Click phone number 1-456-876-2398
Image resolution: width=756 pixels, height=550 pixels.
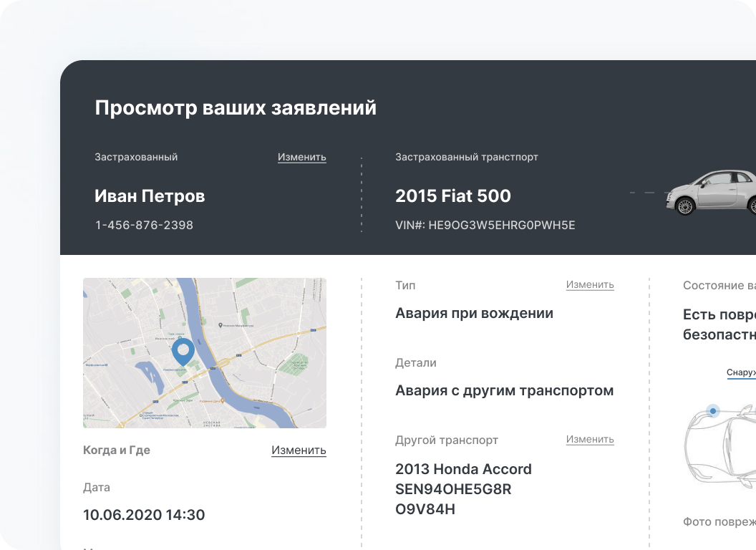tap(144, 225)
